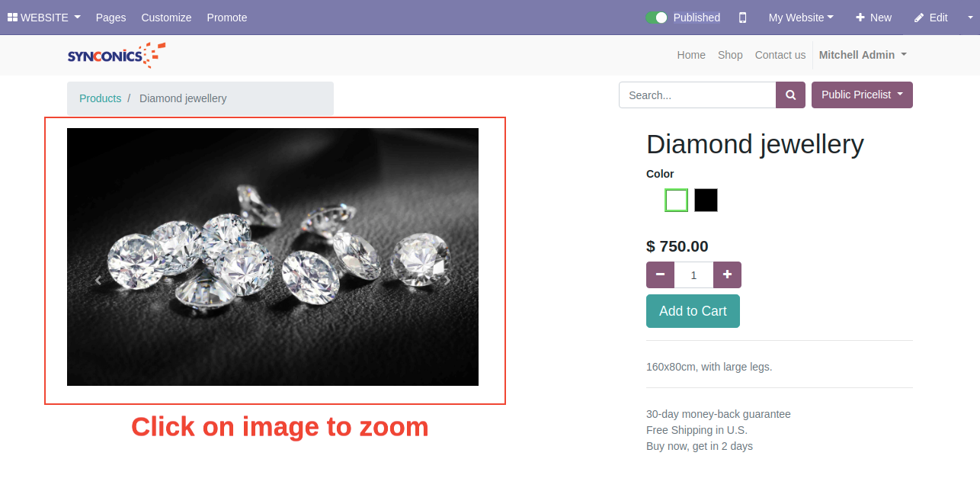Click the minus quantity button

point(660,275)
